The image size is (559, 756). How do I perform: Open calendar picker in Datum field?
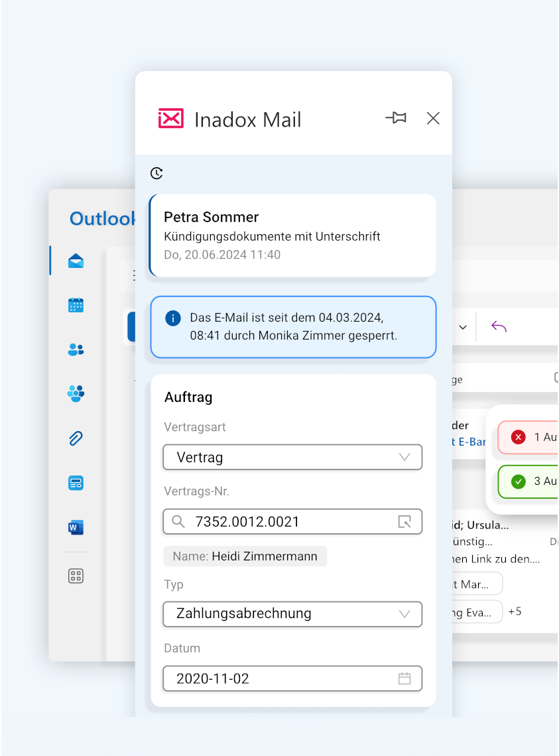click(x=404, y=678)
